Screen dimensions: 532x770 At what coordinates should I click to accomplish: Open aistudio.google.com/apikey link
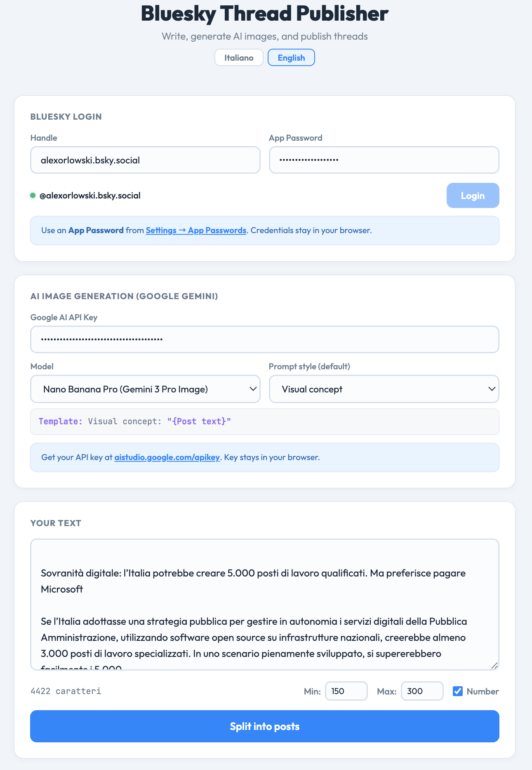click(167, 457)
